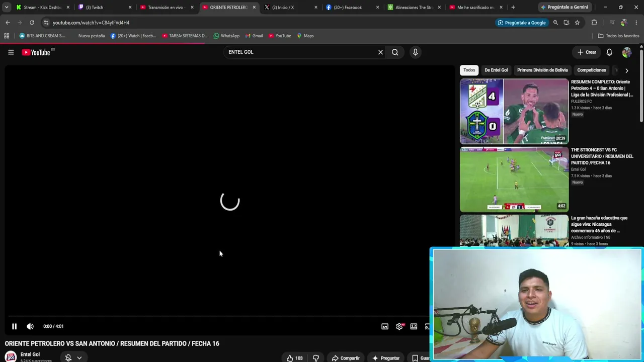The image size is (644, 362).
Task: Open RESUMEN COMPLETO Oriente Petrolero video title
Action: tap(602, 88)
